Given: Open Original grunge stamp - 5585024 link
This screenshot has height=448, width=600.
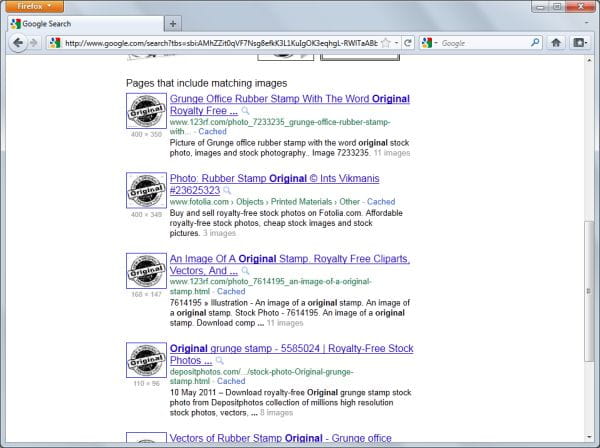Looking at the screenshot, I should click(292, 354).
